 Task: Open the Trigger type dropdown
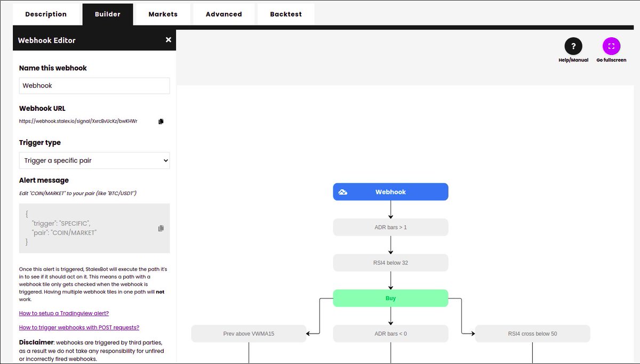click(x=94, y=160)
